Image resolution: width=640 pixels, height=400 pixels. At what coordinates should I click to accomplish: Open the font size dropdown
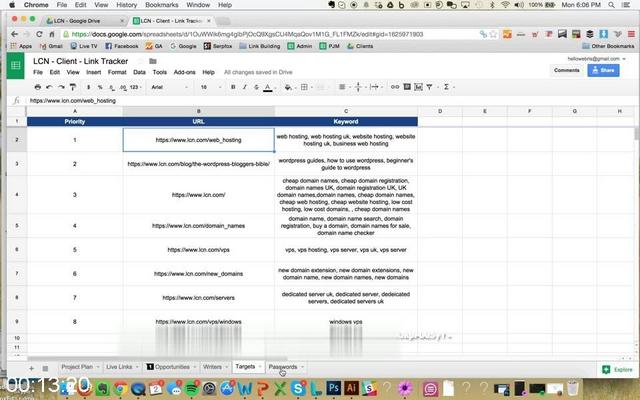point(211,87)
